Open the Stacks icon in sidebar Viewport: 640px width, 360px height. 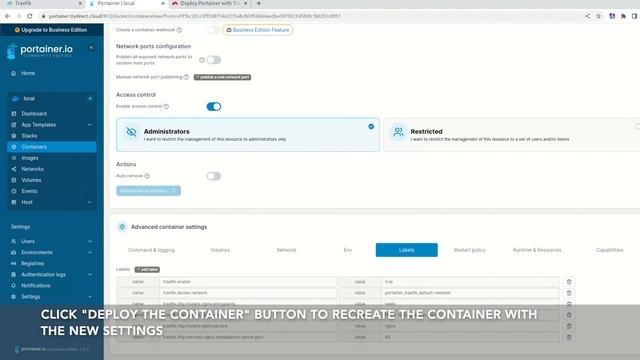coord(13,136)
